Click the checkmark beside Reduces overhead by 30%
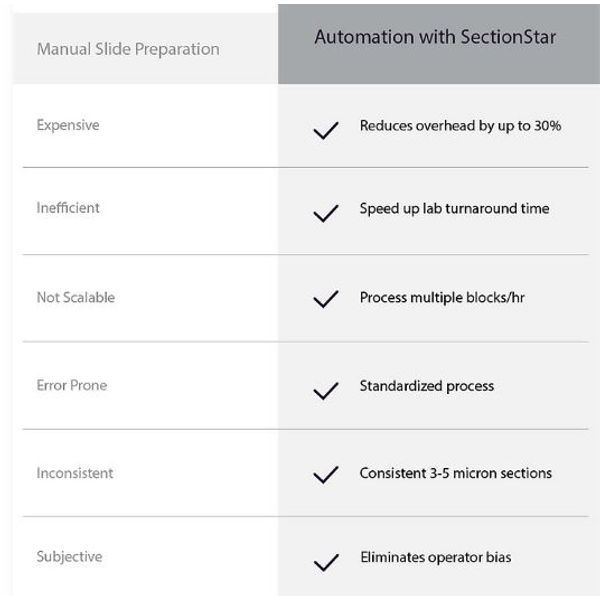This screenshot has width=600, height=600. [326, 130]
